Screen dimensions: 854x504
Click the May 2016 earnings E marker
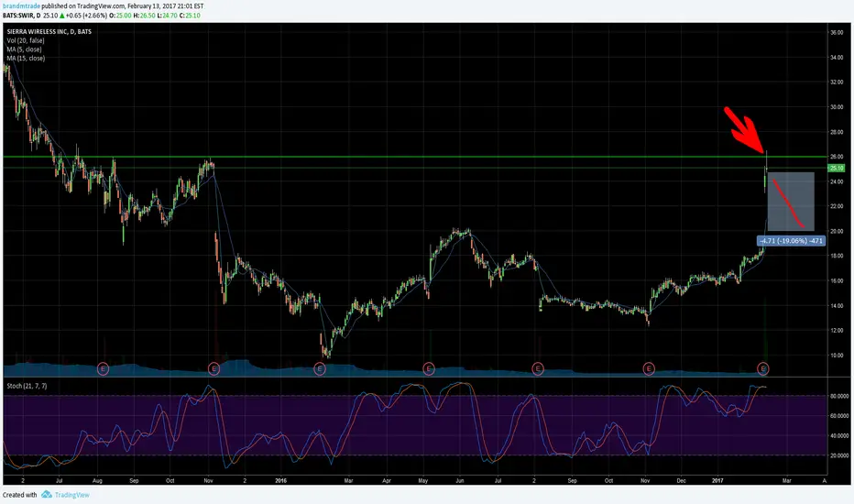pyautogui.click(x=429, y=369)
